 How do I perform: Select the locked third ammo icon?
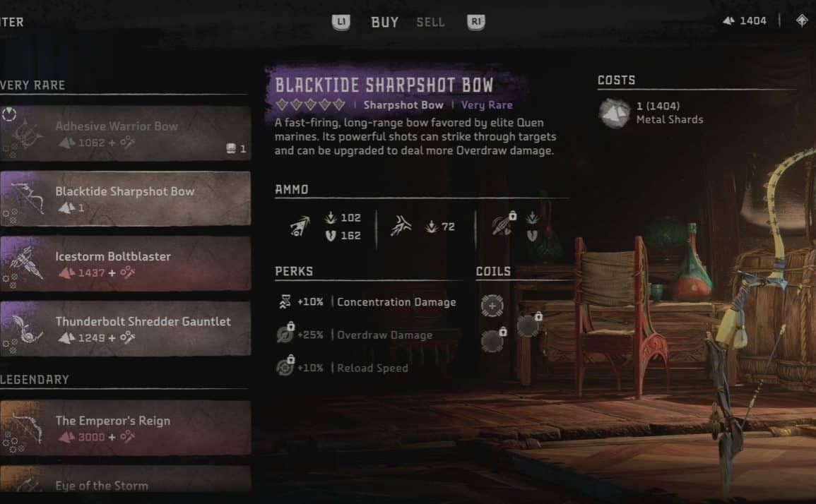(503, 224)
